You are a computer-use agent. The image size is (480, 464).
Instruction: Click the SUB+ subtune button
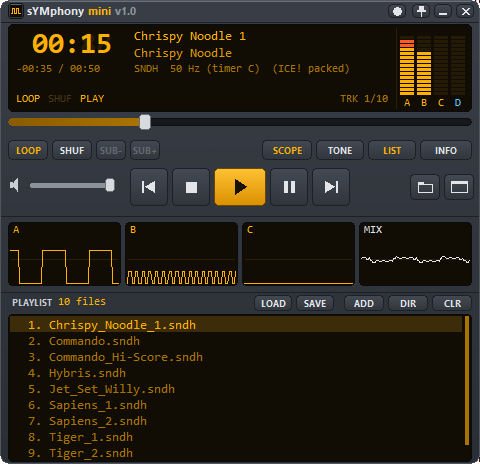(145, 150)
